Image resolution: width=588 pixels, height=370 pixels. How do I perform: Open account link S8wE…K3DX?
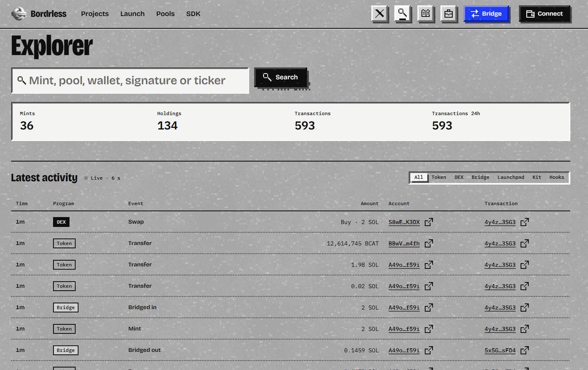click(404, 222)
